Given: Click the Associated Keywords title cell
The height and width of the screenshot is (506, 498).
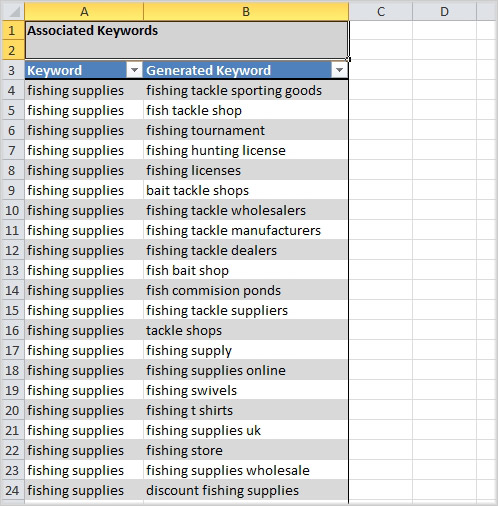Looking at the screenshot, I should pyautogui.click(x=187, y=40).
